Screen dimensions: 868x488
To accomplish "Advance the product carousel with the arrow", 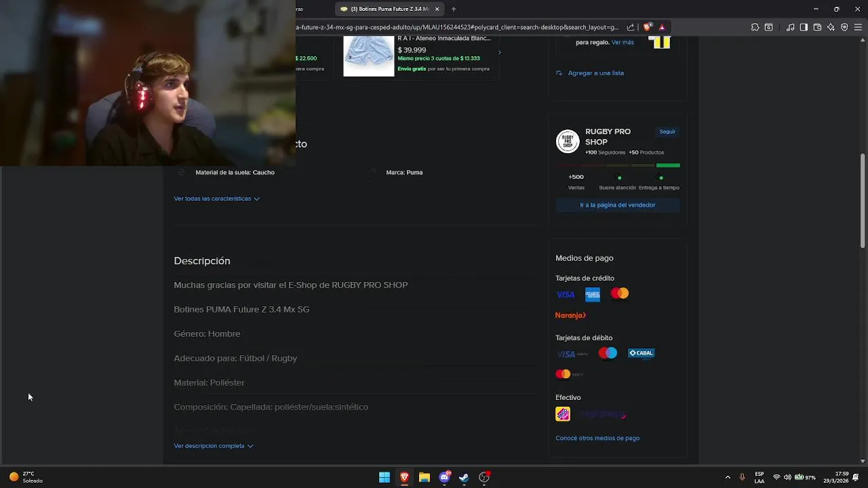I will pyautogui.click(x=500, y=52).
